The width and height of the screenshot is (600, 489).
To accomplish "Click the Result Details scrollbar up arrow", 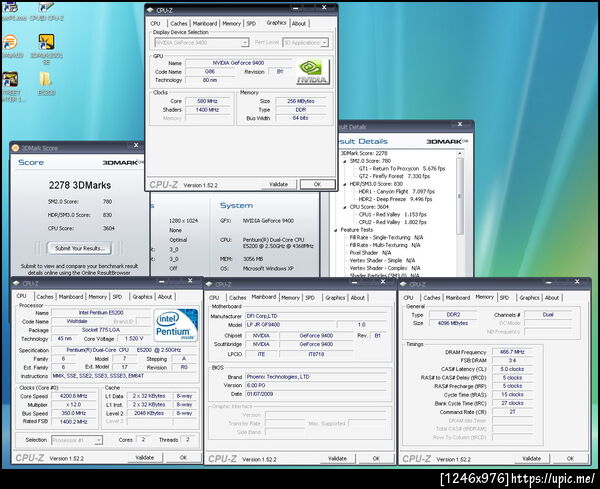I will coord(460,153).
